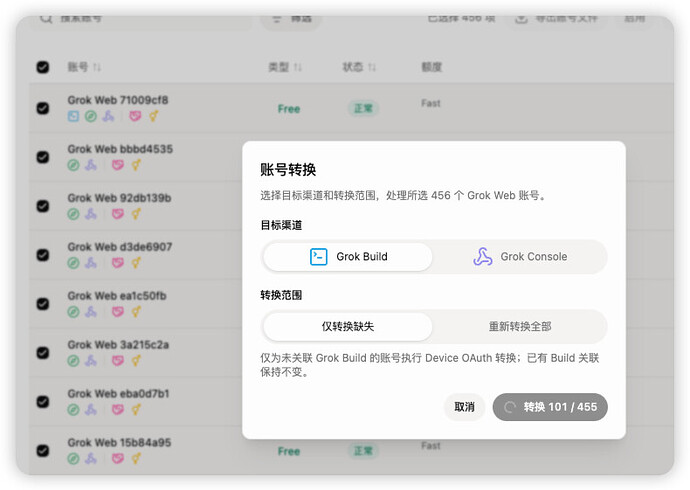This screenshot has height=490, width=690.
Task: Click the Grok Console purple icon in dialog
Action: point(483,256)
